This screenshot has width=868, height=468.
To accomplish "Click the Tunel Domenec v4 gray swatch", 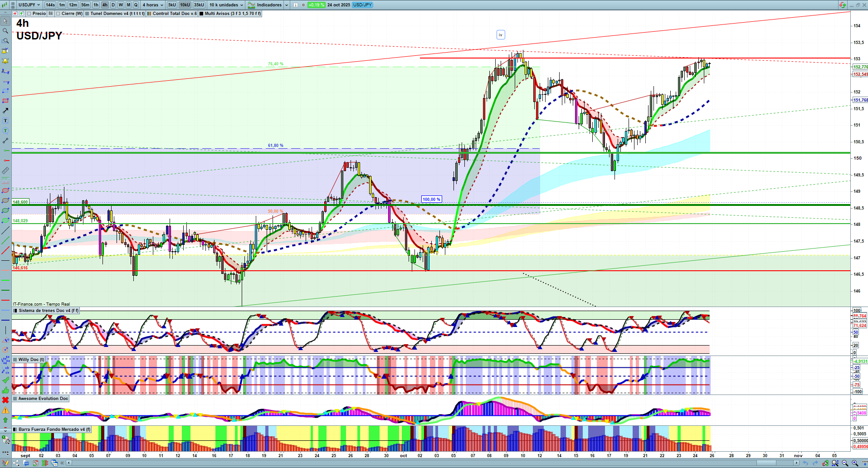I will [87, 14].
